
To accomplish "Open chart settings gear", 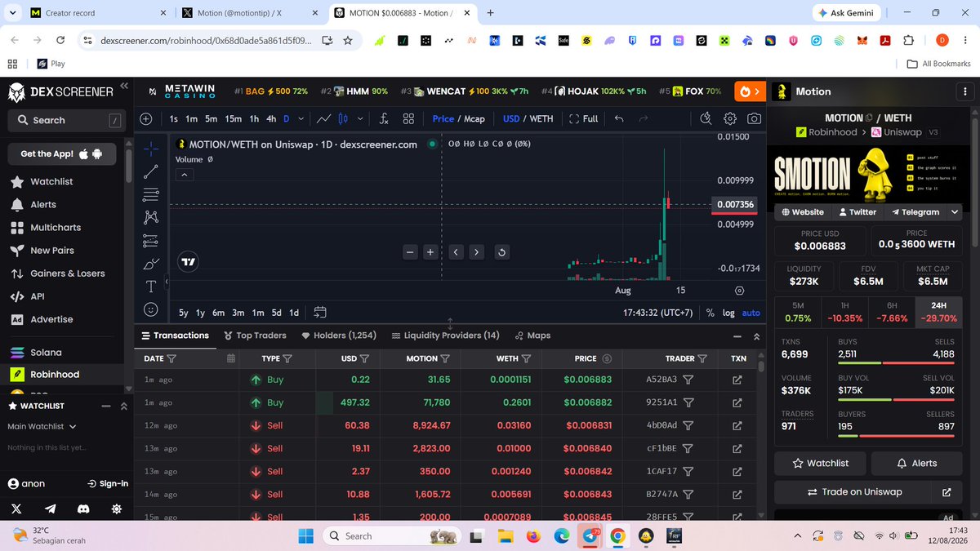I will [730, 118].
